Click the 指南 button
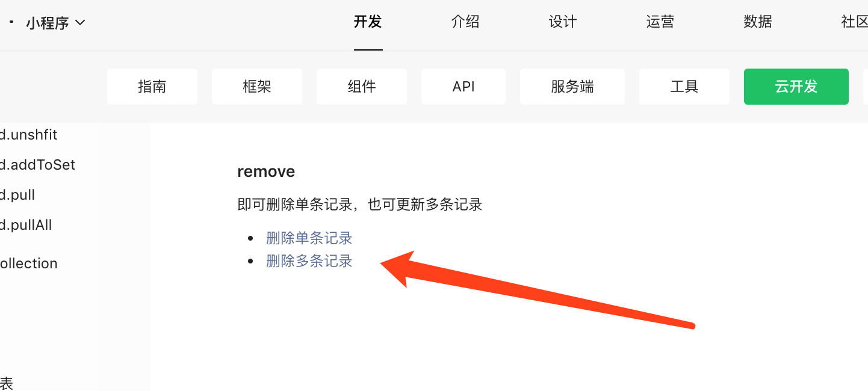Screen dimensions: 868x391 [152, 87]
